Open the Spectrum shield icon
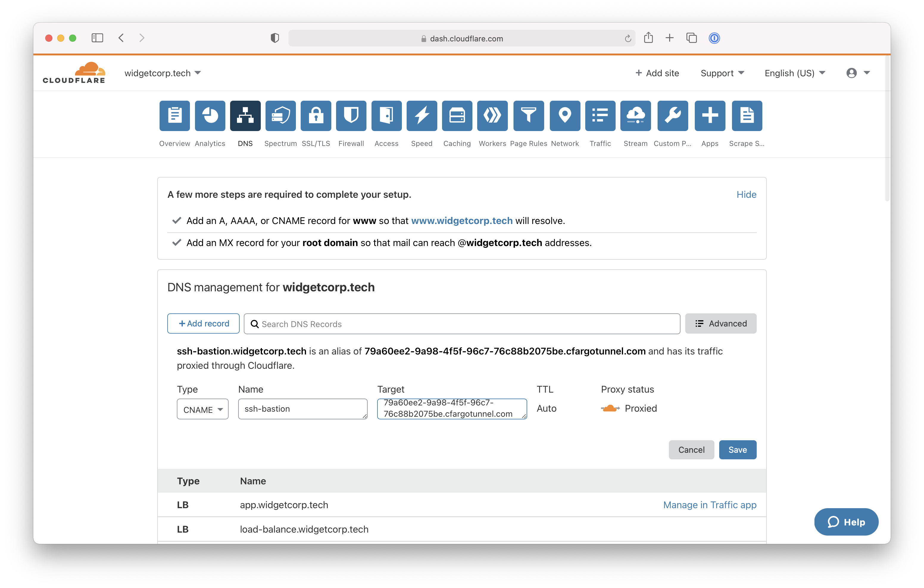 pos(280,116)
